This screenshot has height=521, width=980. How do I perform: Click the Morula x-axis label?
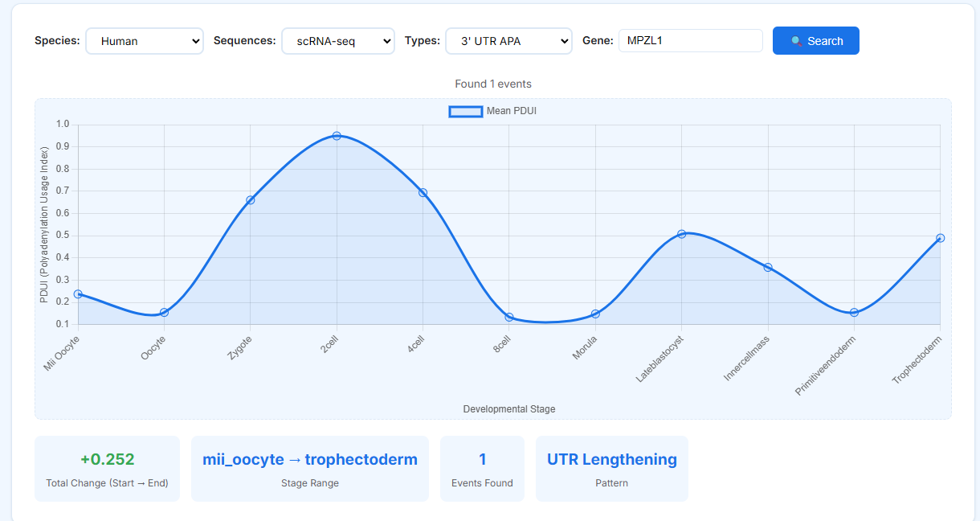[584, 348]
